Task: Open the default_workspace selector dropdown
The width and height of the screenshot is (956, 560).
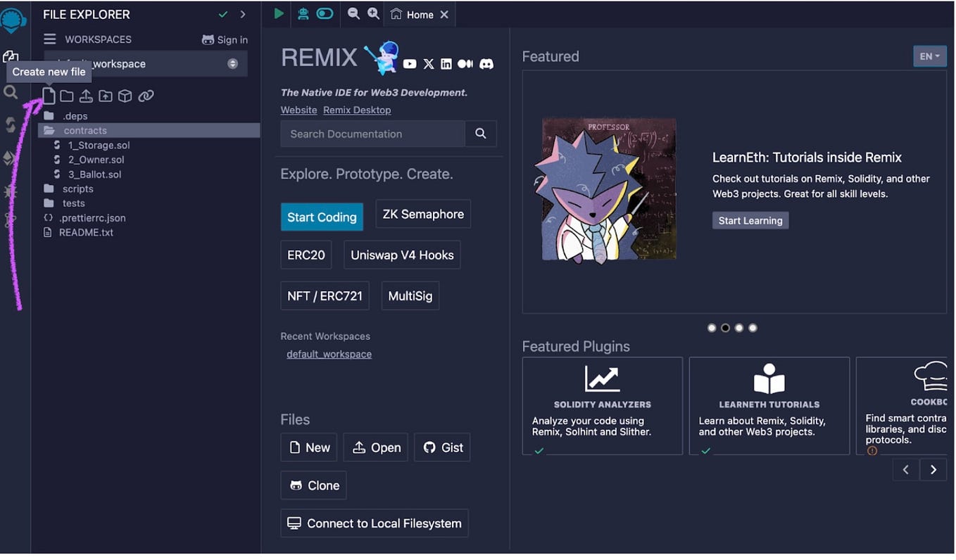Action: pos(233,63)
